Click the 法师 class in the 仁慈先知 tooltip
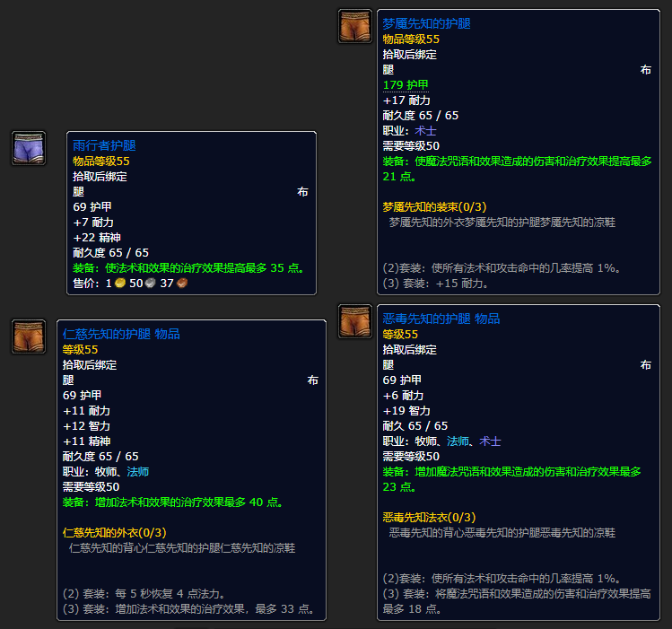The width and height of the screenshot is (672, 629). [x=138, y=472]
